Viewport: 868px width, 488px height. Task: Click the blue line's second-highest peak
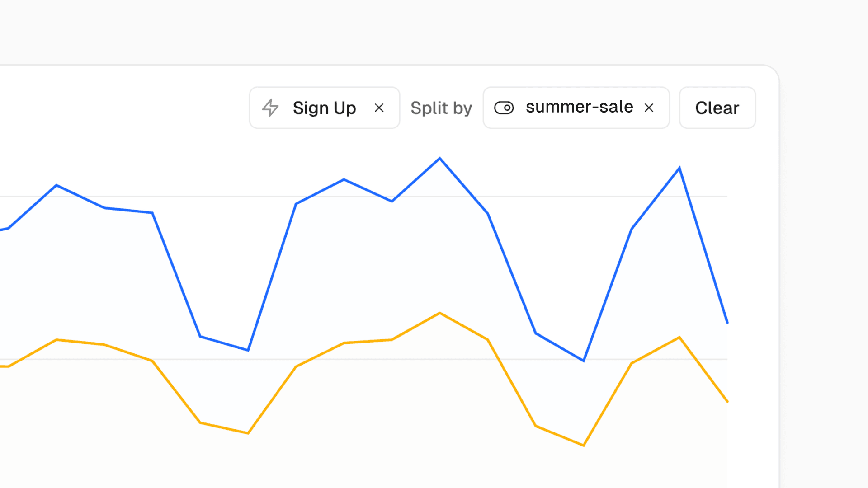coord(679,168)
